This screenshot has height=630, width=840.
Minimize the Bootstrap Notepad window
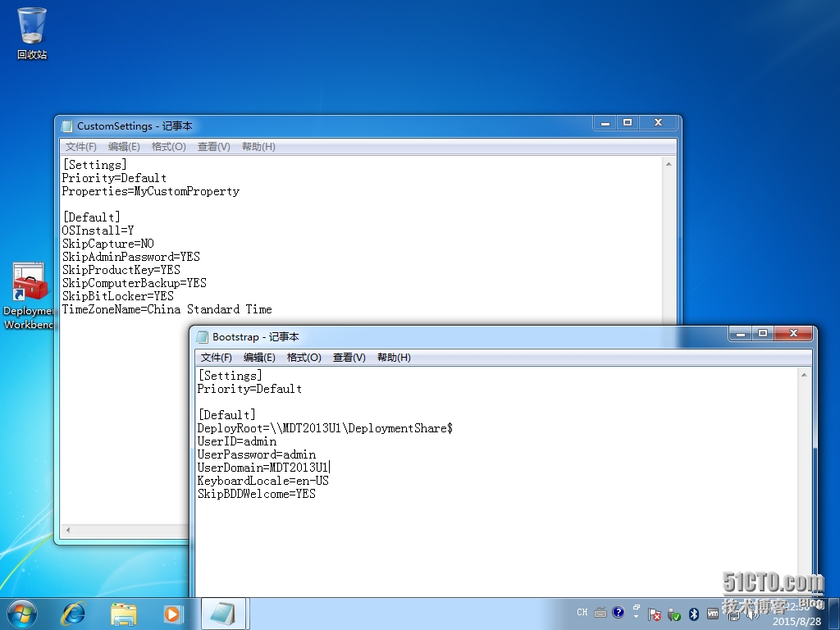741,334
